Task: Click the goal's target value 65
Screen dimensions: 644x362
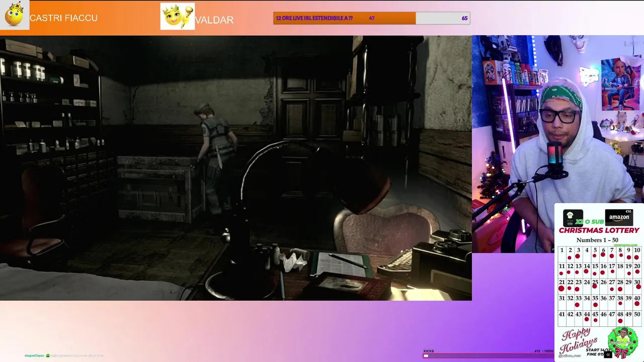Action: click(x=464, y=18)
